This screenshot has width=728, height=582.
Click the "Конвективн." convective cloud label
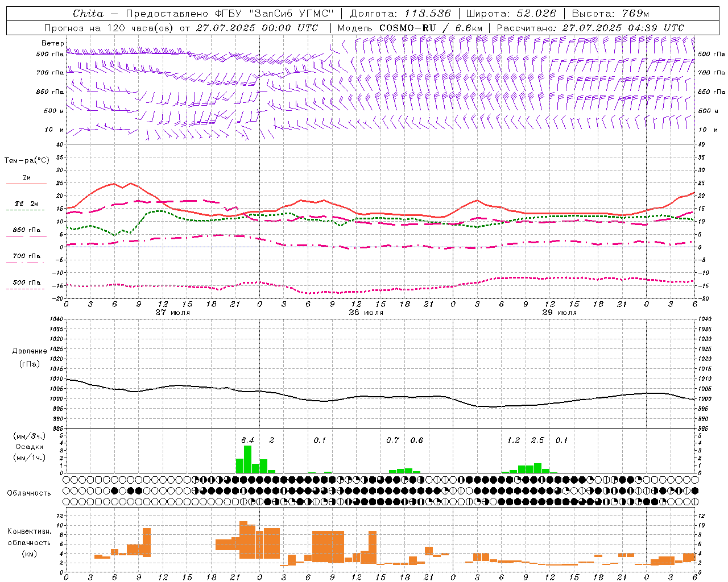pyautogui.click(x=29, y=531)
